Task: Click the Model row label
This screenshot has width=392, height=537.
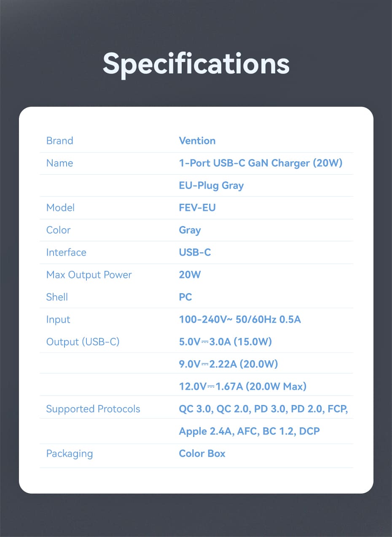Action: click(x=60, y=208)
